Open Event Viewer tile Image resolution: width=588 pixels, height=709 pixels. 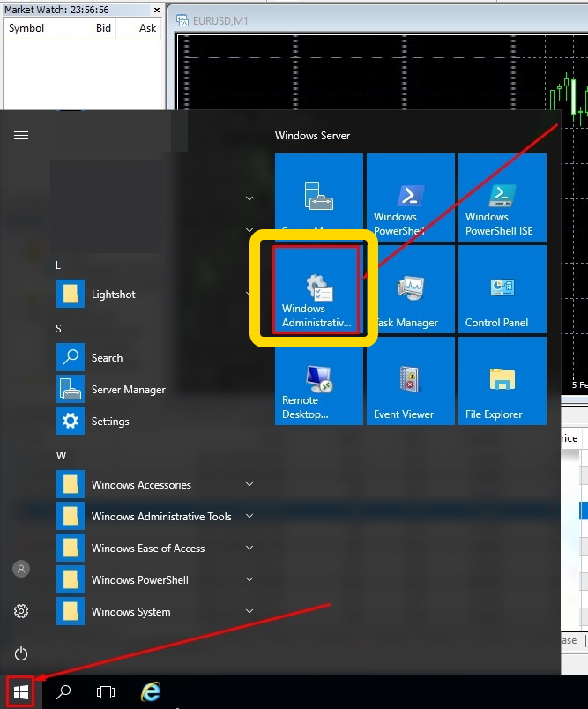(411, 381)
